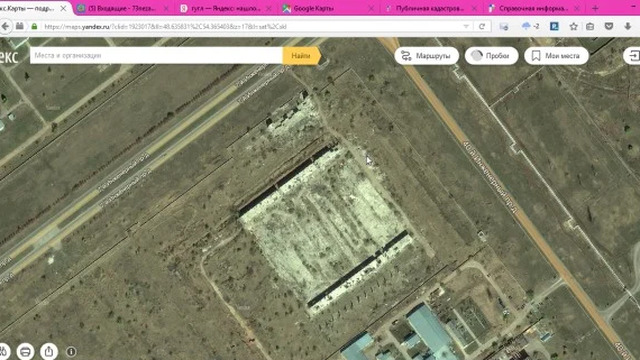Click the sign-in arrow button at right edge
The width and height of the screenshot is (640, 360).
[x=632, y=56]
